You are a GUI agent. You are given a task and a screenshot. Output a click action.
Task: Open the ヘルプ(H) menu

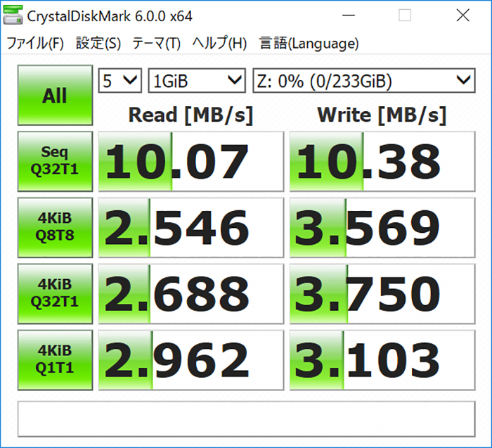point(219,44)
